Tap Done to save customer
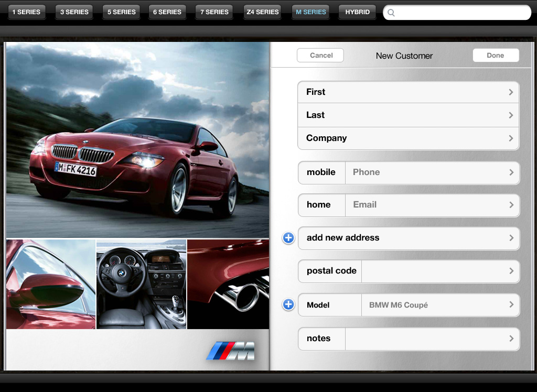The width and height of the screenshot is (537, 392). (x=496, y=56)
